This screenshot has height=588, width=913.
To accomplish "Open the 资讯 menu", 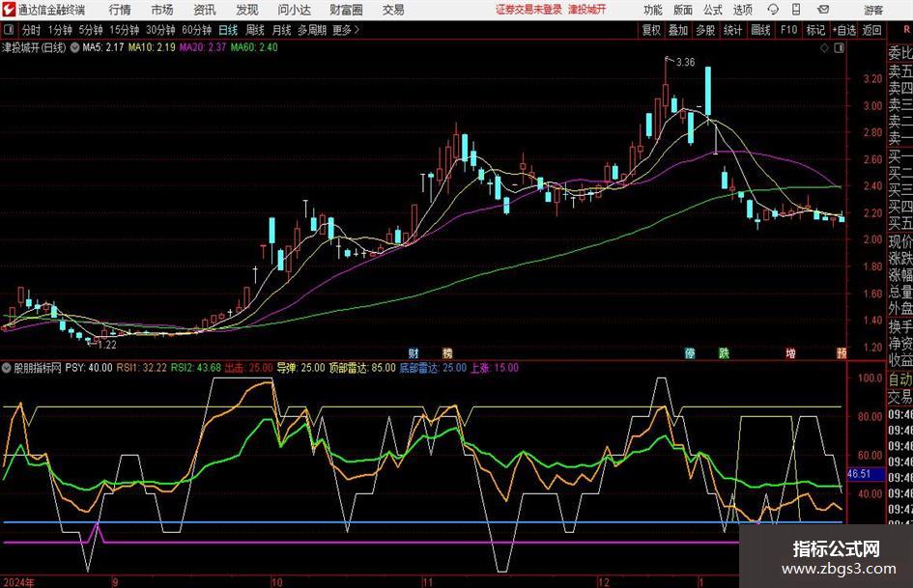I will 205,10.
